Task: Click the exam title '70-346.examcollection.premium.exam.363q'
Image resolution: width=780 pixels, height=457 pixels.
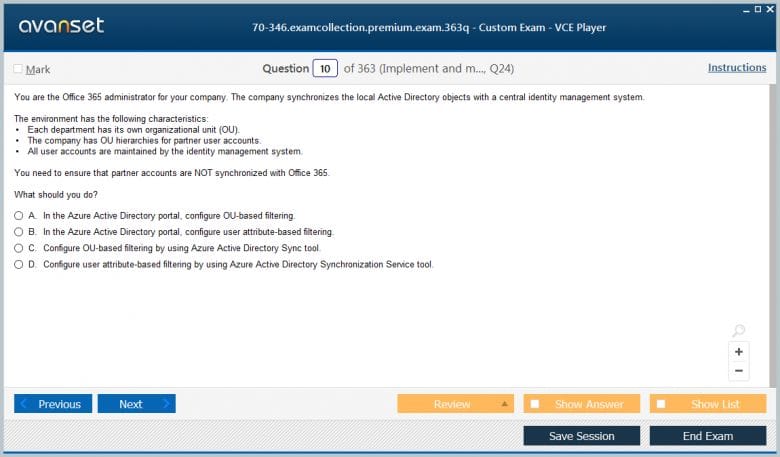Action: 360,27
